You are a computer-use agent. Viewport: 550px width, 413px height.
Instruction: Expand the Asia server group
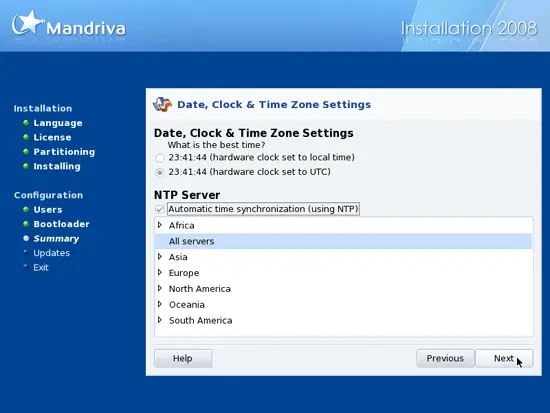160,257
